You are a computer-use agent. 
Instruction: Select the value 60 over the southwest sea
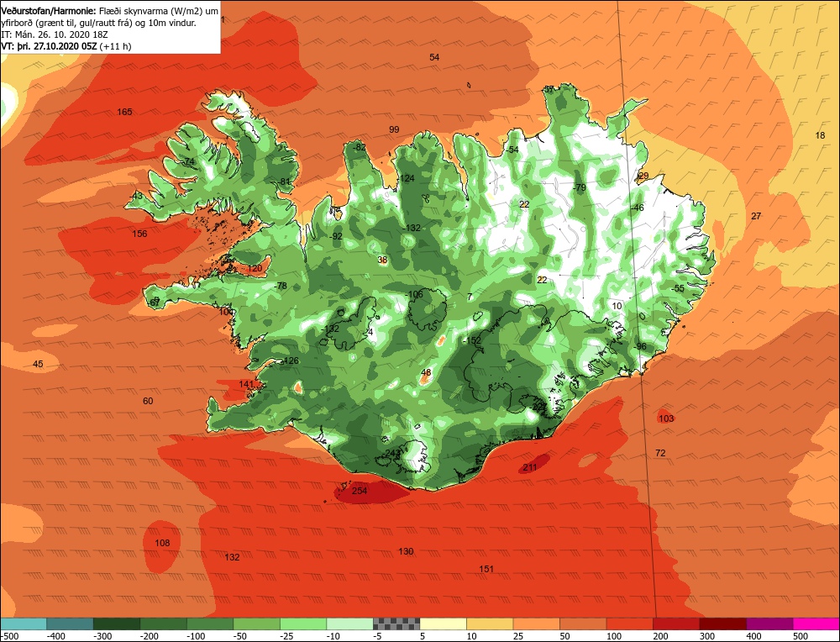point(148,402)
